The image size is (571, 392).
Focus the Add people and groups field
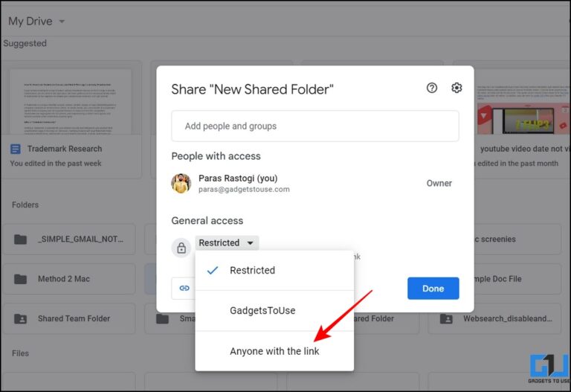(x=315, y=126)
